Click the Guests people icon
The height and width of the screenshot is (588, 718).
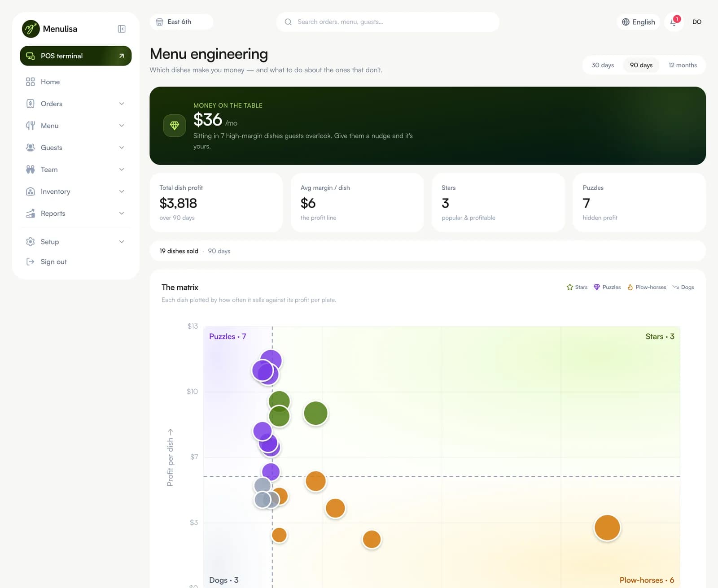(x=31, y=148)
